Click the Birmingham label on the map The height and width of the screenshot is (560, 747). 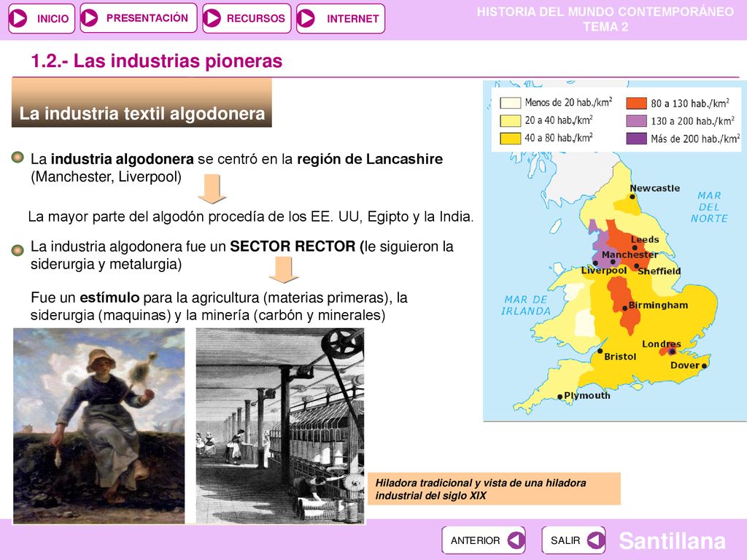click(x=659, y=305)
